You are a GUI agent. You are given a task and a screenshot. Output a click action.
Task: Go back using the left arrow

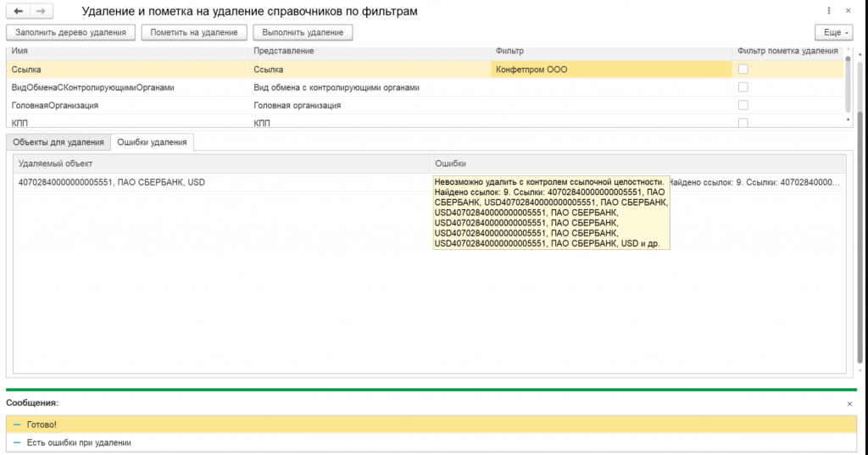19,12
